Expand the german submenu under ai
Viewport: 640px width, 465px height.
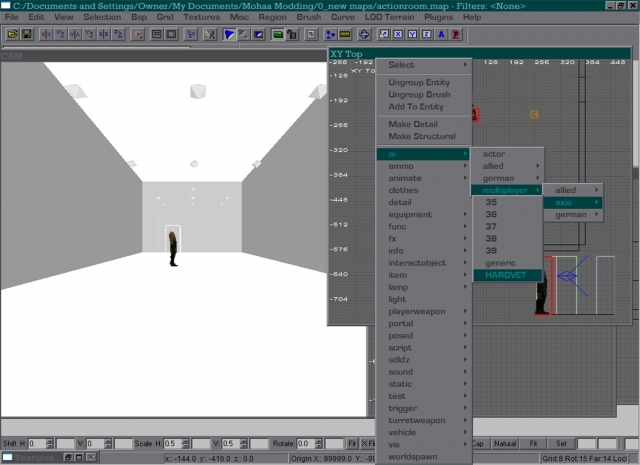(x=507, y=178)
